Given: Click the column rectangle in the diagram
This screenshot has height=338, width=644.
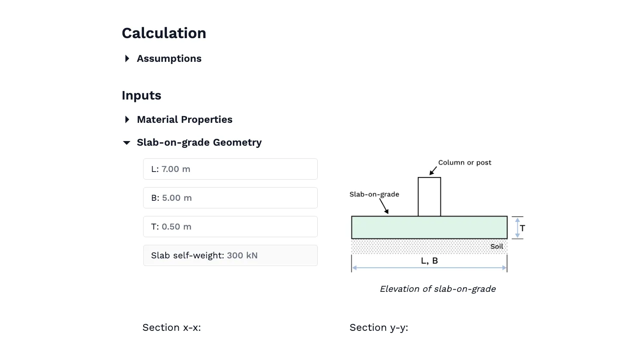Looking at the screenshot, I should 429,197.
